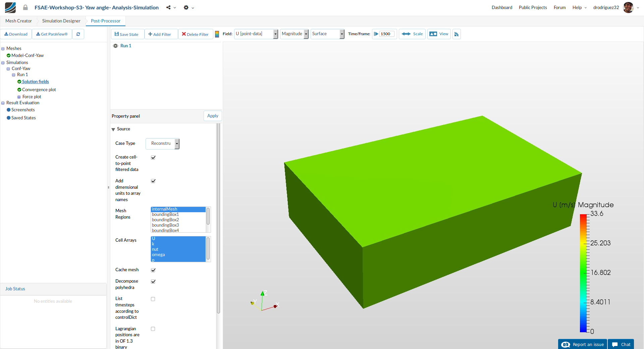The height and width of the screenshot is (349, 644).
Task: Click the Apply button
Action: [213, 116]
